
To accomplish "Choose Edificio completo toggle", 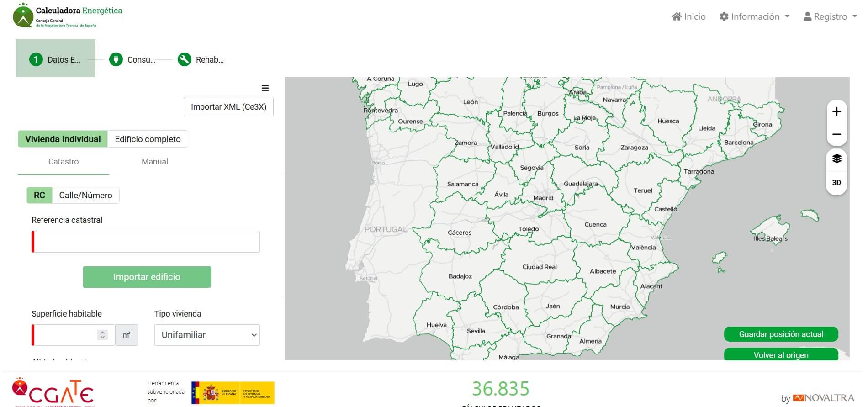I will point(148,139).
